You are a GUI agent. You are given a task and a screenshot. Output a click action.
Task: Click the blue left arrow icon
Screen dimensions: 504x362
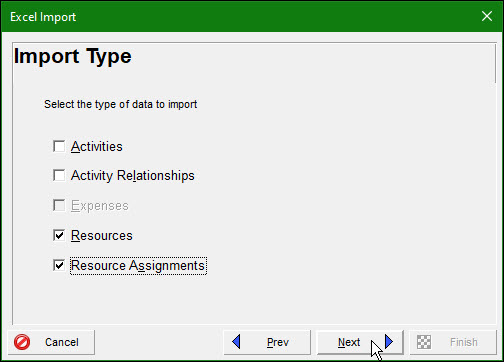(236, 342)
